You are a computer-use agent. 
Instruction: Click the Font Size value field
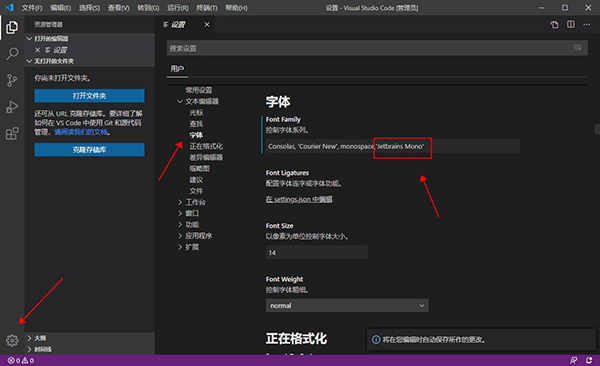click(316, 252)
